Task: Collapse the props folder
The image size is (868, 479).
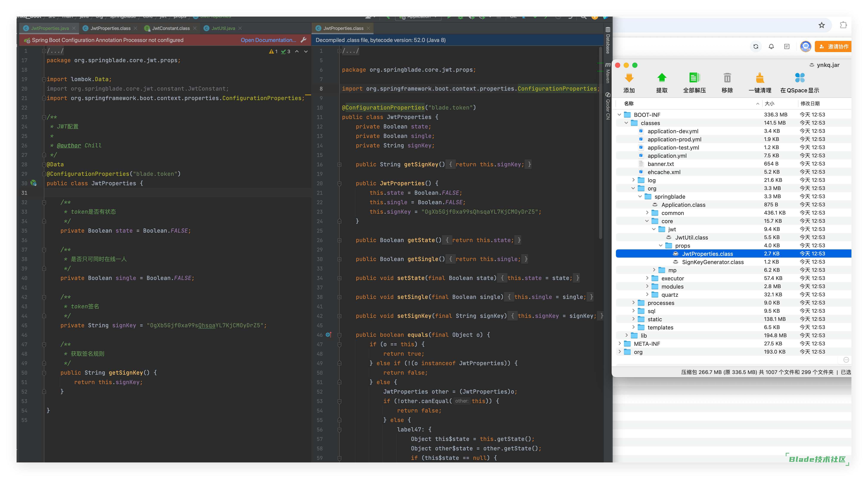Action: click(660, 245)
